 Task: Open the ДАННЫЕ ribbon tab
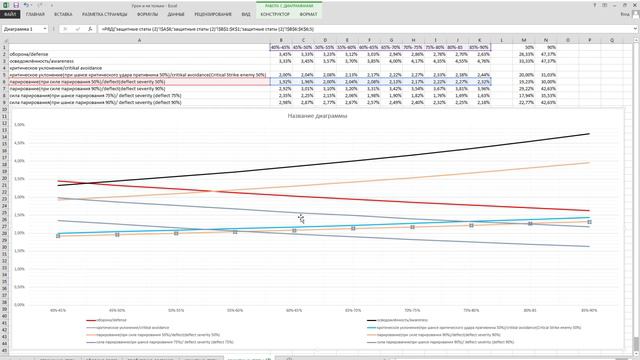tap(176, 14)
